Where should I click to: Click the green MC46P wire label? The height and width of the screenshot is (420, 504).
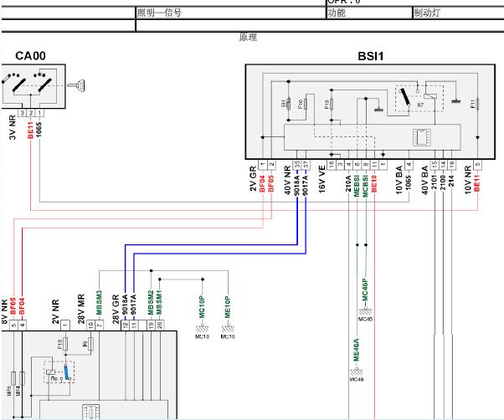pos(366,290)
